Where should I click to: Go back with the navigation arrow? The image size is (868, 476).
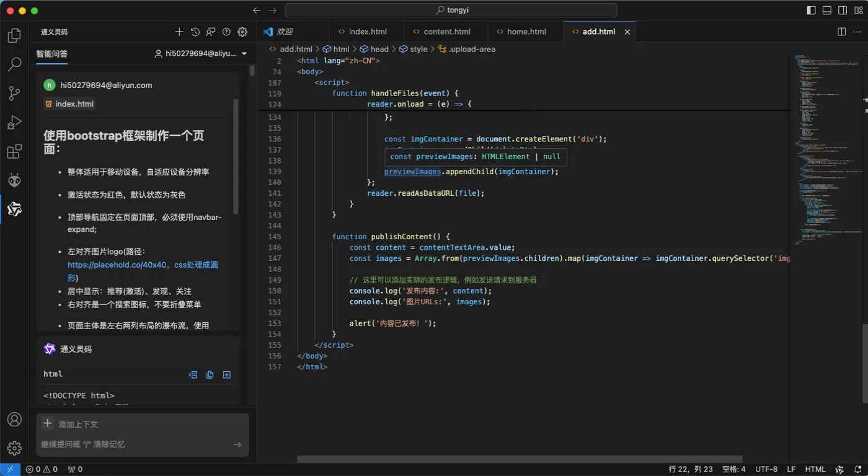click(257, 11)
